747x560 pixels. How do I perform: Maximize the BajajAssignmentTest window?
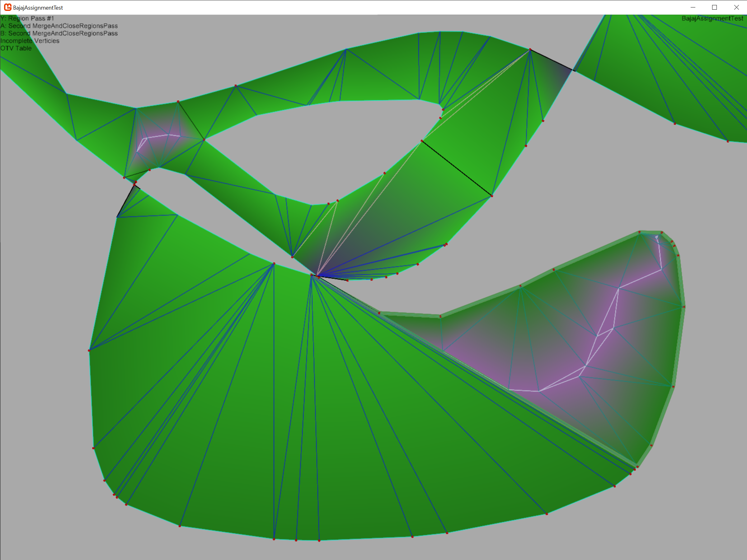715,7
